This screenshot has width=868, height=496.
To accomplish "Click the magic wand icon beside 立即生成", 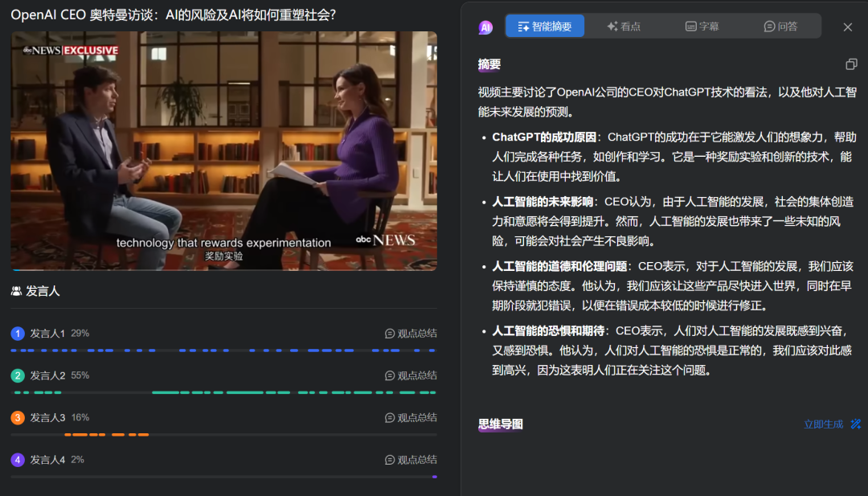I will (856, 424).
